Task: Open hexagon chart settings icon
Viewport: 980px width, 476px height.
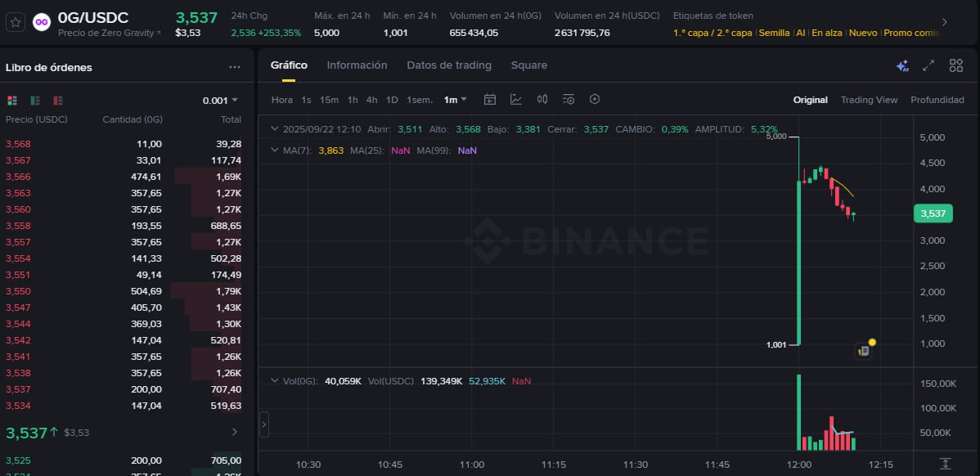Action: coord(595,99)
